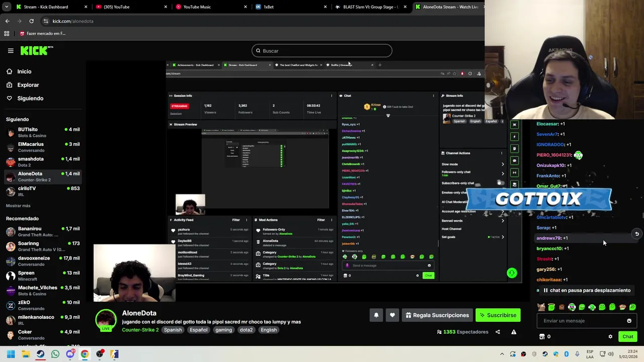The width and height of the screenshot is (644, 362).
Task: Expand following list with Mostrar más
Action: [x=18, y=206]
